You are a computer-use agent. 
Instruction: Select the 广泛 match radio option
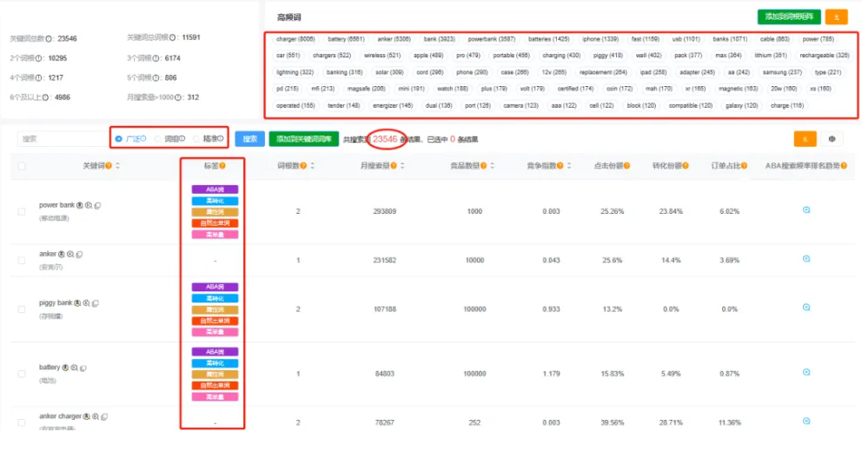click(118, 139)
